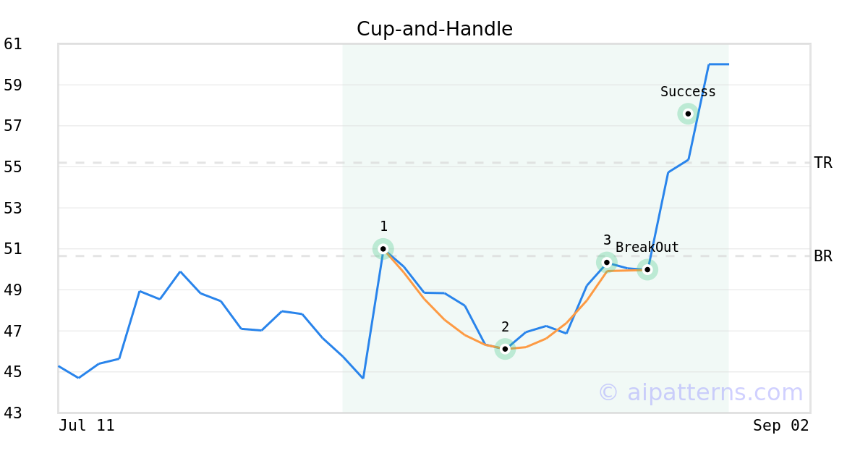Click the 49 price axis label

pyautogui.click(x=13, y=290)
